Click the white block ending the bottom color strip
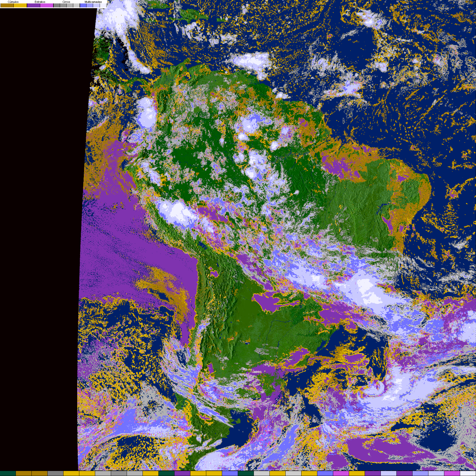The image size is (476, 476). (x=468, y=473)
